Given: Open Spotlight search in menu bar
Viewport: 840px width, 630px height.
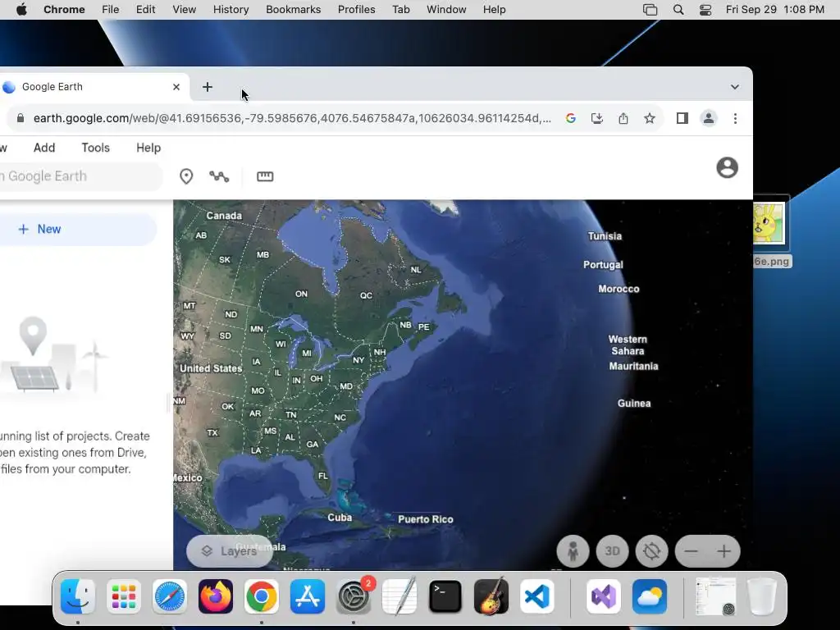Looking at the screenshot, I should click(x=678, y=10).
